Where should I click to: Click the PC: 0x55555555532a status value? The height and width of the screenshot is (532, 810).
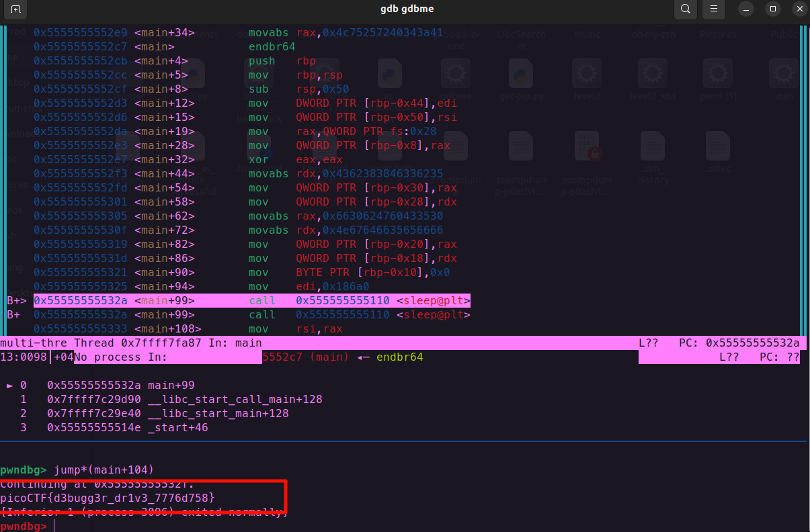pyautogui.click(x=739, y=343)
